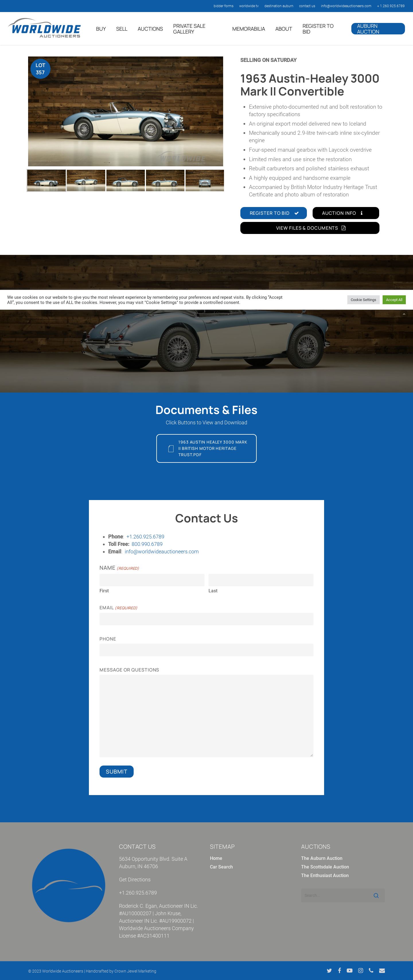Viewport: 413px width, 980px height.
Task: Click the Crown Jewel Marketing credit link
Action: (x=135, y=971)
